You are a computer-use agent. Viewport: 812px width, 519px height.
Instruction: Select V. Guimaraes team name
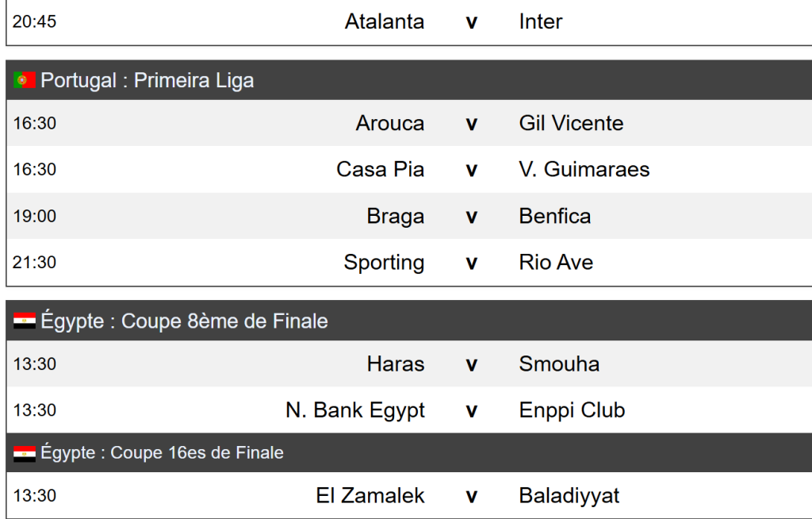point(584,169)
